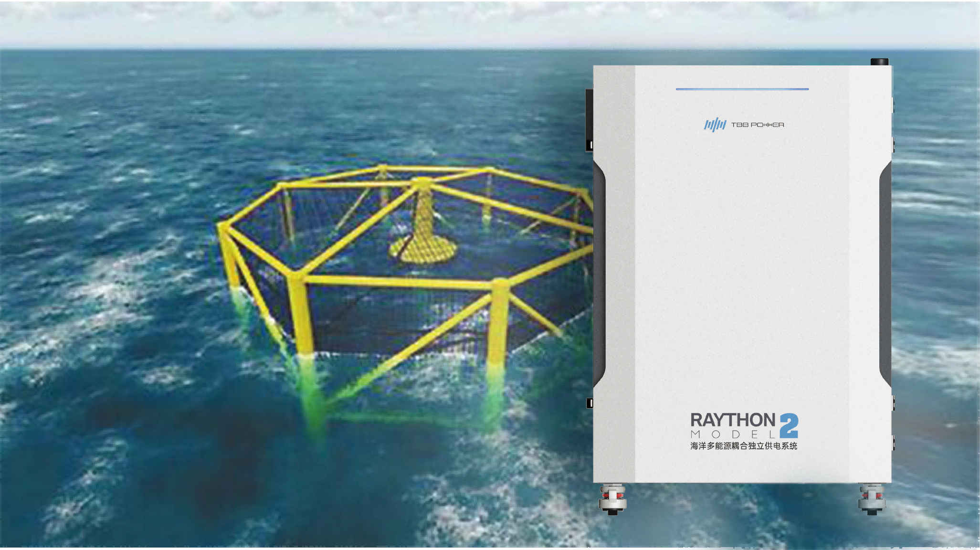
Task: Click the TBB POWER logo text
Action: point(758,125)
